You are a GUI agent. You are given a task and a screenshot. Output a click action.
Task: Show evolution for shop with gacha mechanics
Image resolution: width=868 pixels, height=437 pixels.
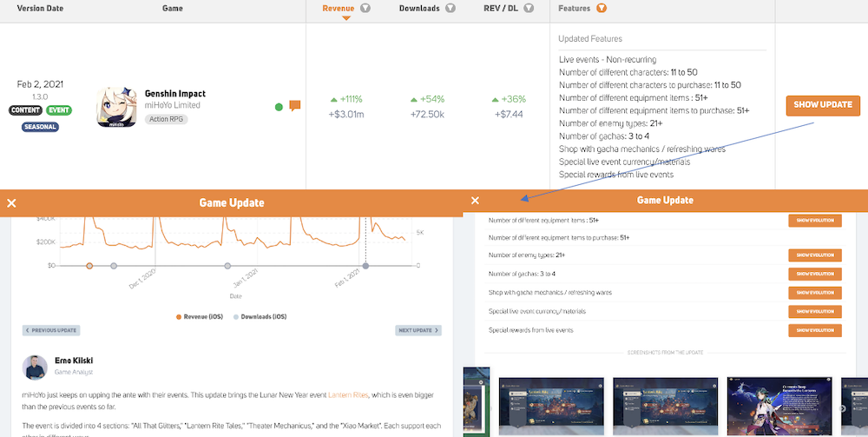[815, 293]
